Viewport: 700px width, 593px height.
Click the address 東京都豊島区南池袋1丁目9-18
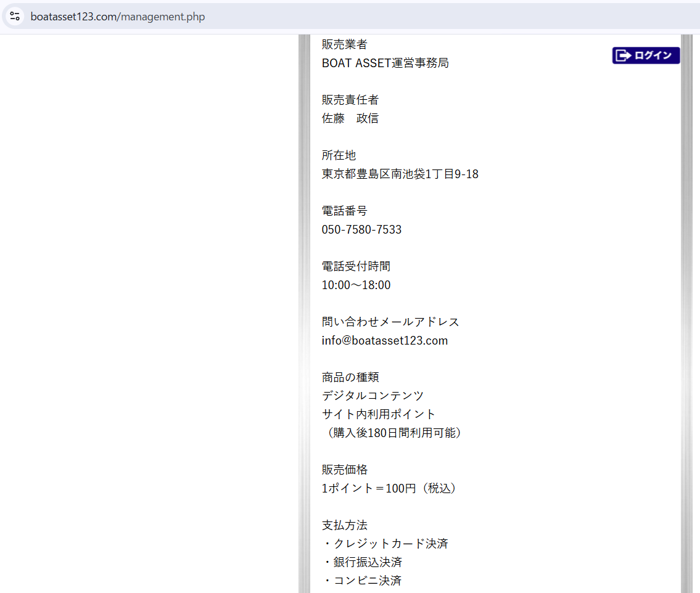(400, 174)
